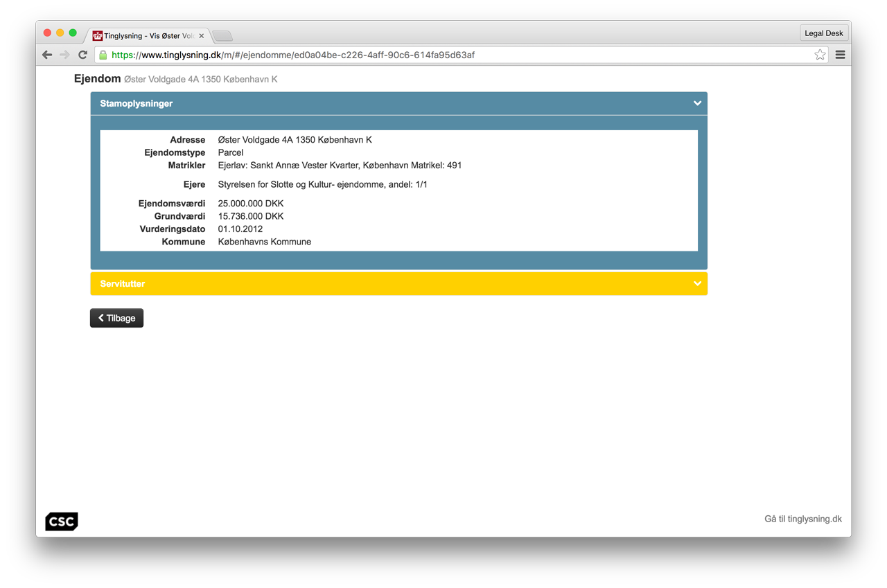Click the Parcel property type value
The height and width of the screenshot is (588, 887).
tap(230, 152)
